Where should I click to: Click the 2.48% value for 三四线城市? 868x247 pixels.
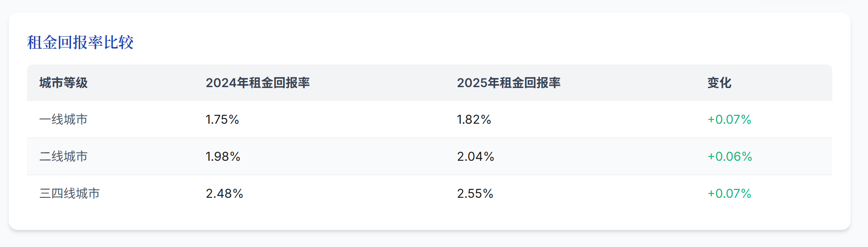tap(224, 193)
